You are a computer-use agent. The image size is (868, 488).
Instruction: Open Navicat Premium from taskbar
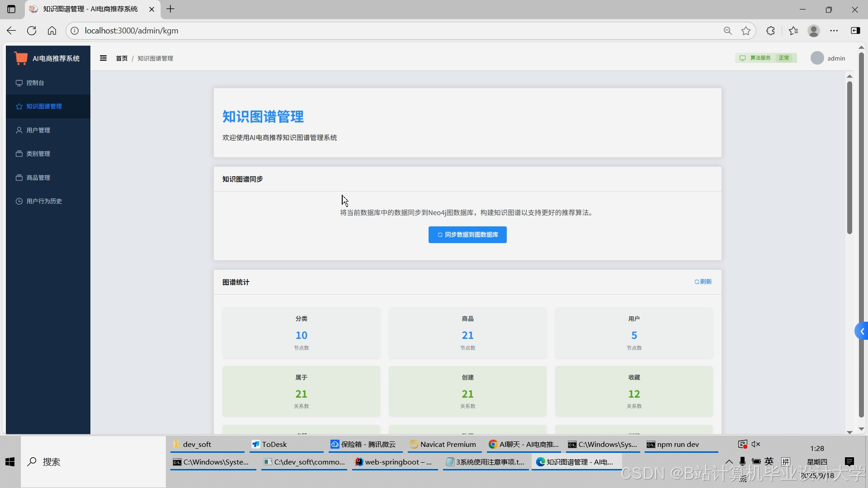[443, 444]
